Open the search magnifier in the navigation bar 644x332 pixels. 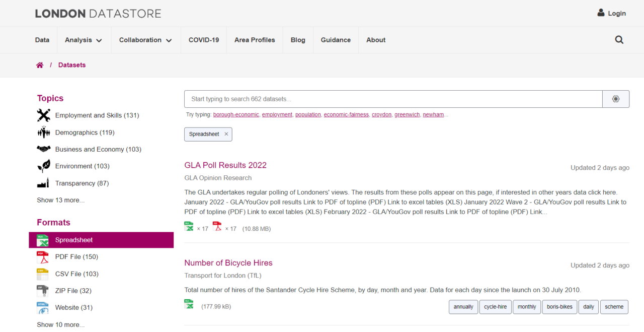tap(619, 39)
